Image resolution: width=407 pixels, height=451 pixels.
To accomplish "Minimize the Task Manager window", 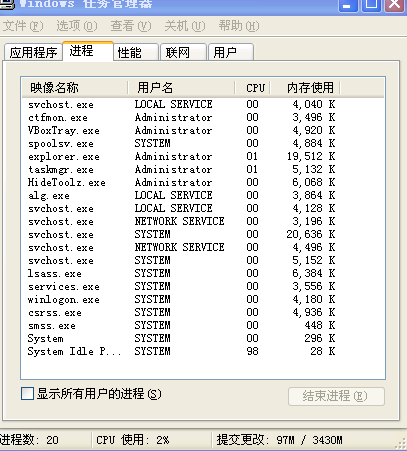I will tap(348, 5).
